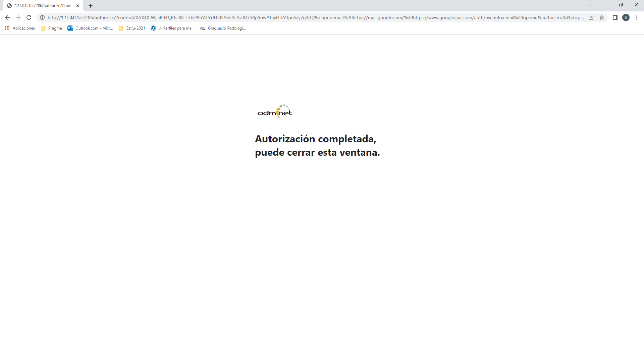Viewport: 644px width, 349px height.
Task: Share this page via the share icon
Action: (591, 17)
